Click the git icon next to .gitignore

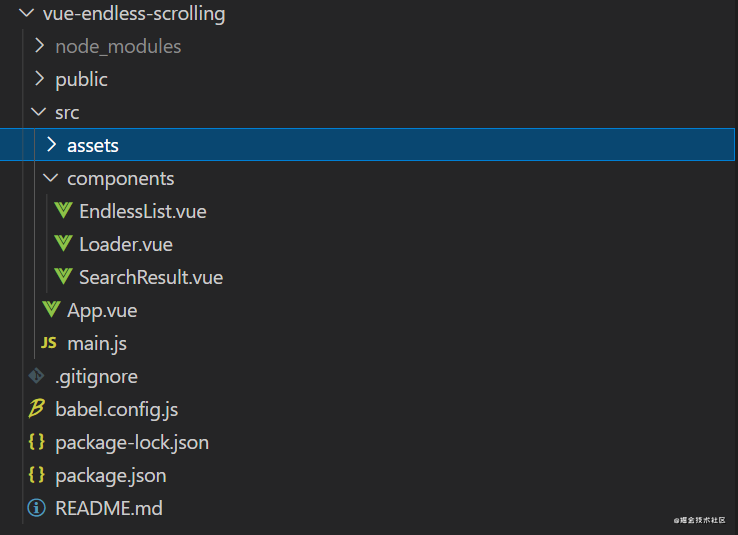coord(36,375)
